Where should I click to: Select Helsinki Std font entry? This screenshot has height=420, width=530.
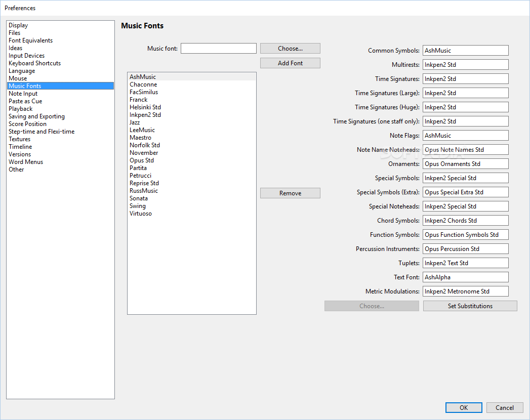[192, 107]
